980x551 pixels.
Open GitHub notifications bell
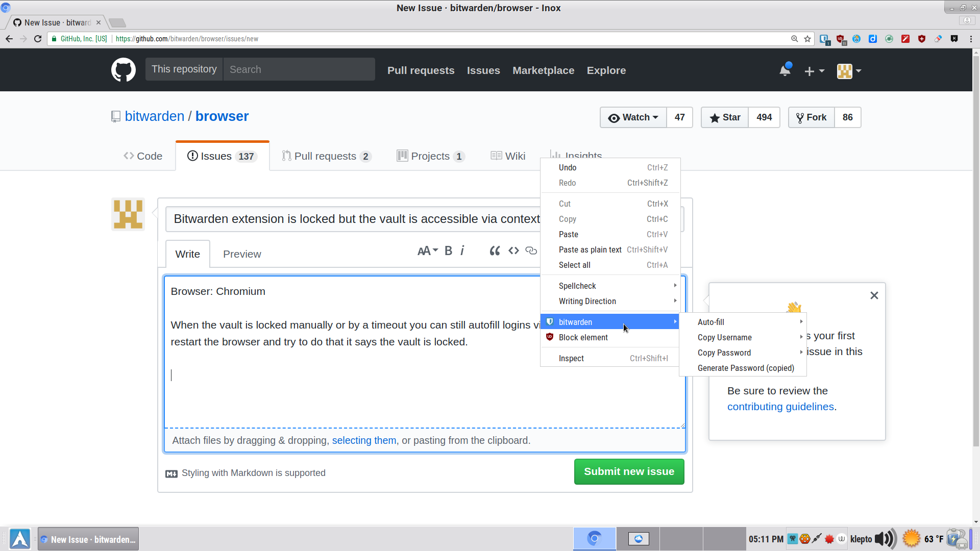click(785, 70)
